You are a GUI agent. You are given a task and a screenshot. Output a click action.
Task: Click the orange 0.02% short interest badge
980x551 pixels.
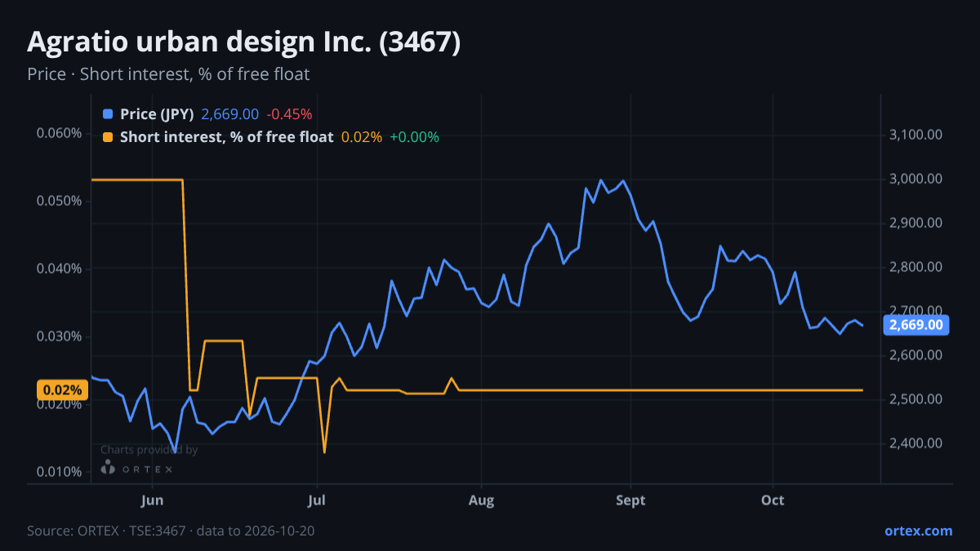[x=60, y=390]
